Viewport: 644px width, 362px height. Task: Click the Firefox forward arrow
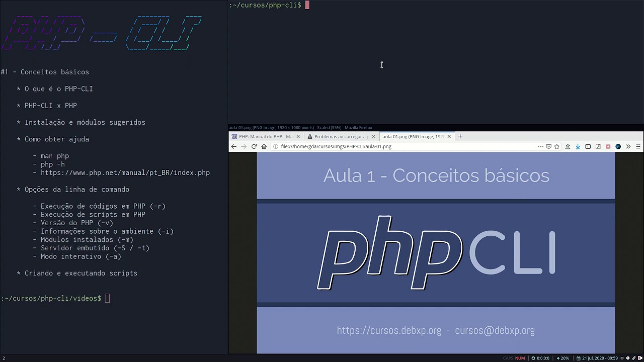coord(244,146)
